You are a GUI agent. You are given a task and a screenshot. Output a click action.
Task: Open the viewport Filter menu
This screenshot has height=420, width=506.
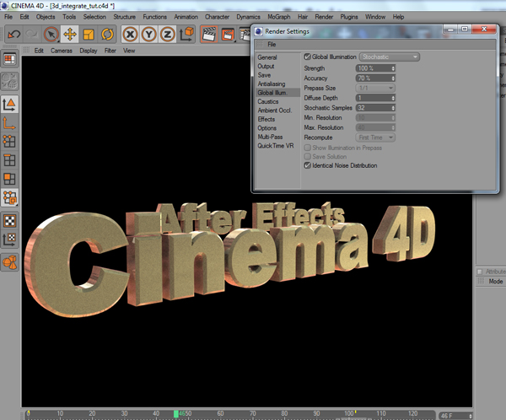pos(110,51)
